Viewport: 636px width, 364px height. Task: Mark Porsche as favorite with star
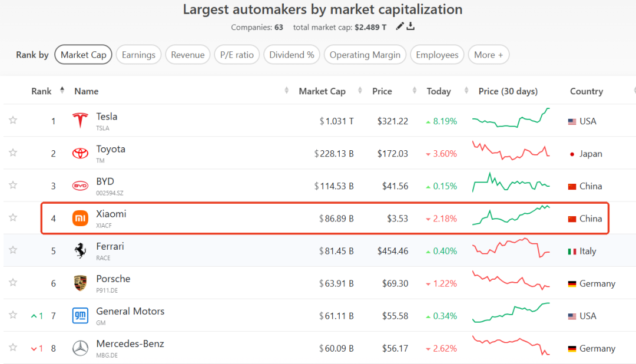click(x=13, y=283)
